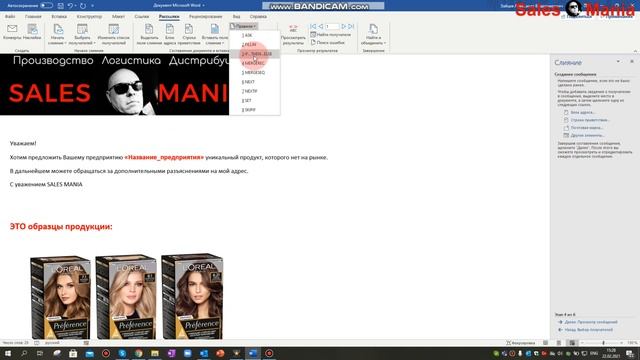Click Поиск ошибок button
Screen dimensions: 640x360
[328, 42]
